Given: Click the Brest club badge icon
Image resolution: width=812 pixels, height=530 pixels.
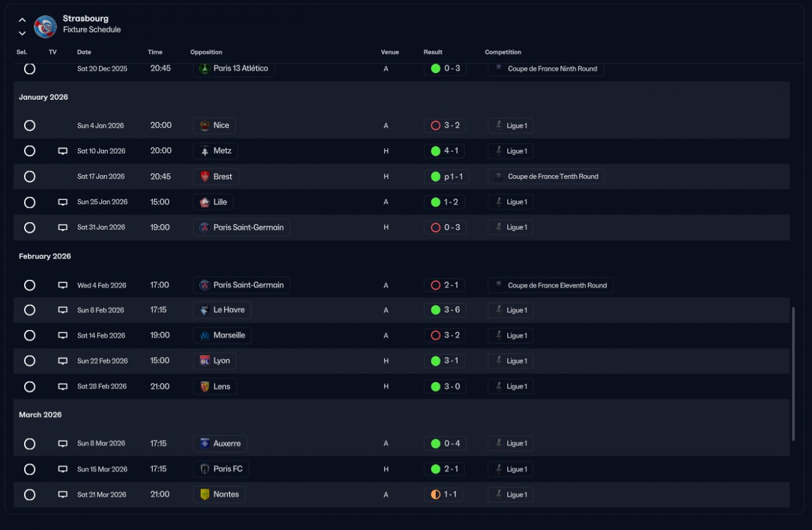Looking at the screenshot, I should click(x=205, y=176).
